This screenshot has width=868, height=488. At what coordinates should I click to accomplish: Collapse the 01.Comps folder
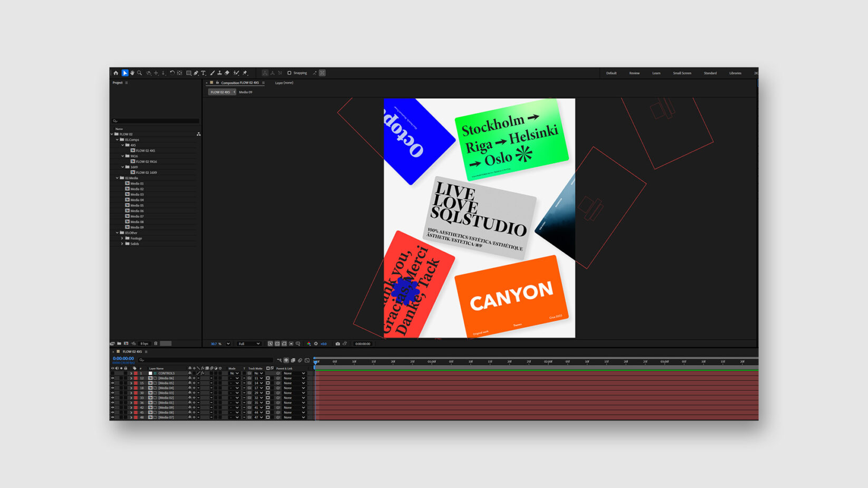(x=117, y=140)
